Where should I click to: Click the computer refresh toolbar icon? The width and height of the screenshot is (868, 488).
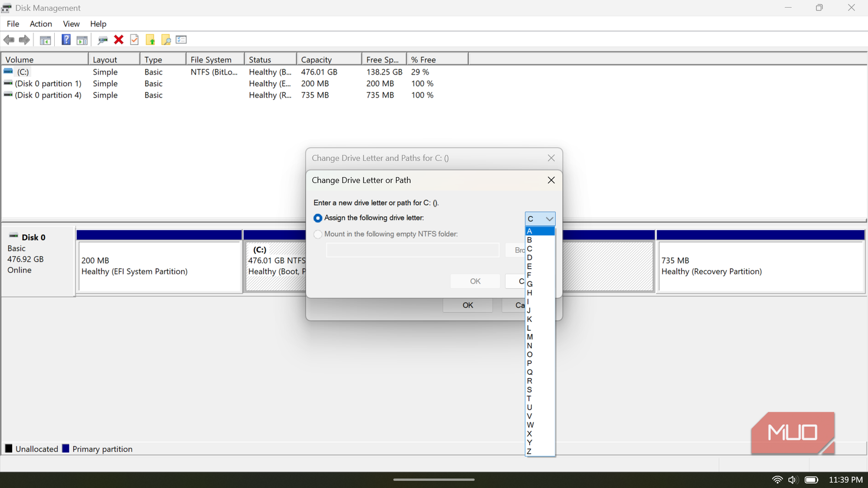click(x=103, y=39)
